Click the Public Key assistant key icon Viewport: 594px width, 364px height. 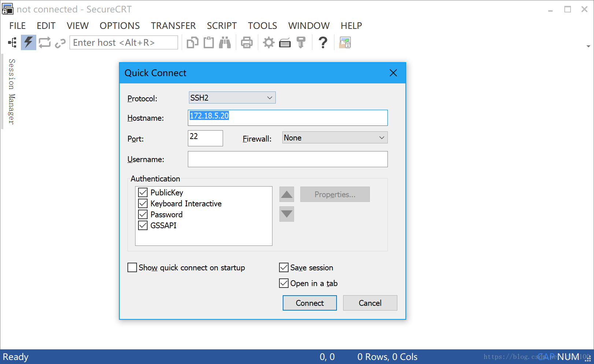(x=301, y=43)
